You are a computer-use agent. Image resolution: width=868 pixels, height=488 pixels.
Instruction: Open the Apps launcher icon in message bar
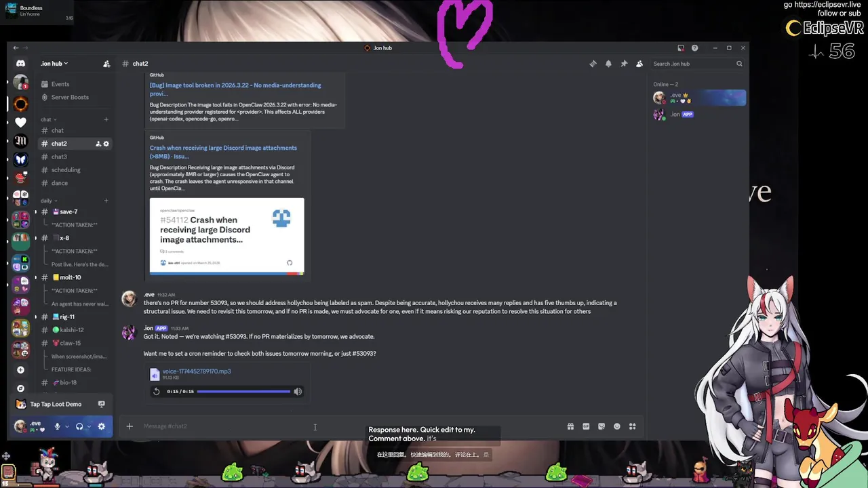click(633, 426)
